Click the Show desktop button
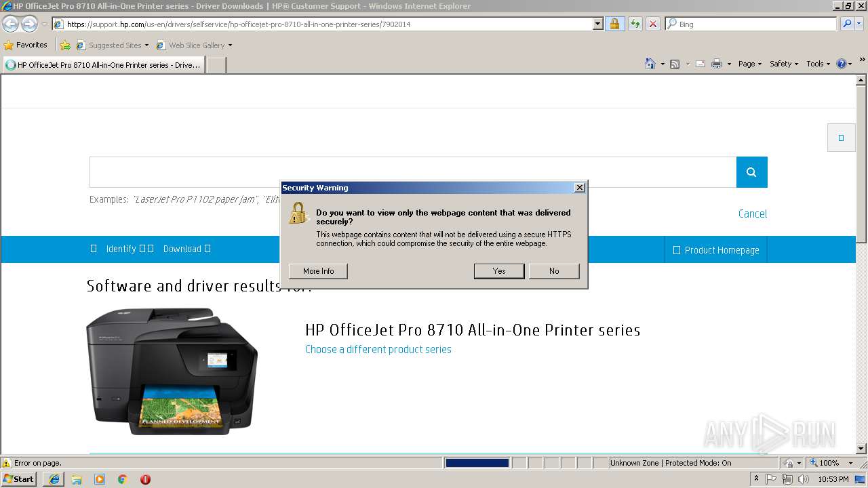The height and width of the screenshot is (488, 868). click(861, 479)
